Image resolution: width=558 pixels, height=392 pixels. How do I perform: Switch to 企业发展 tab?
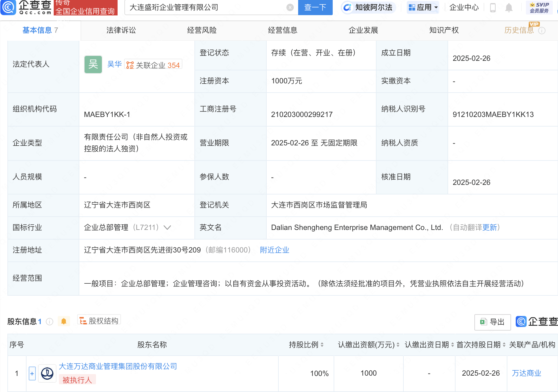pyautogui.click(x=363, y=30)
